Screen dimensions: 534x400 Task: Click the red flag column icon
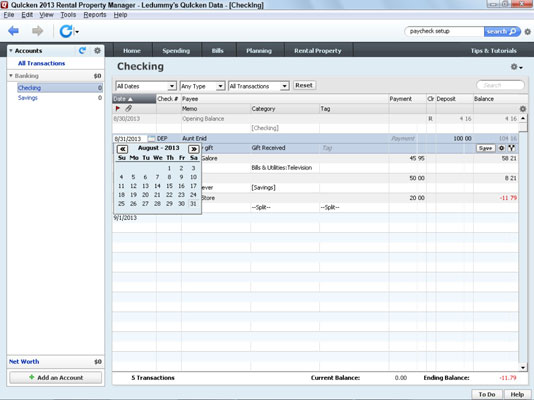pyautogui.click(x=118, y=109)
